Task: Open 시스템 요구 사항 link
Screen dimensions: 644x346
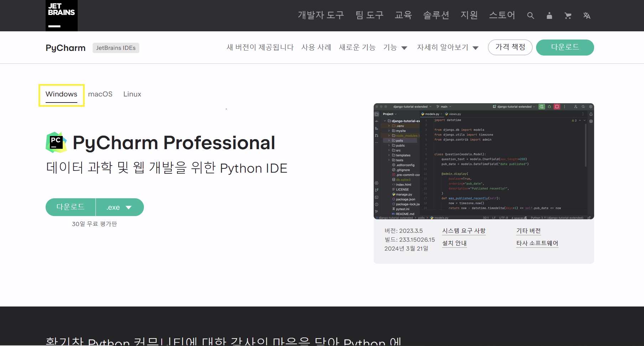Action: pyautogui.click(x=464, y=231)
